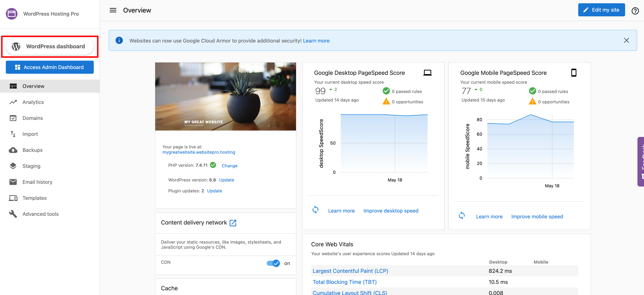Open the Analytics sidebar item
The height and width of the screenshot is (295, 644).
(x=33, y=102)
